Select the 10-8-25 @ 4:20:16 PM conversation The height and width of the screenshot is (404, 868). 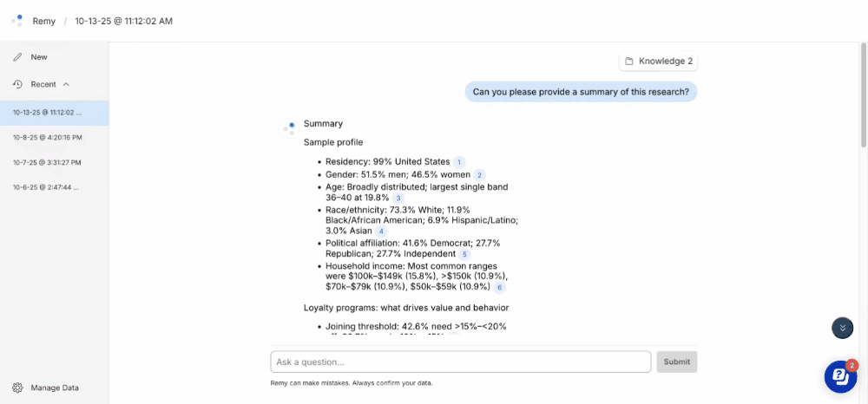coord(48,137)
